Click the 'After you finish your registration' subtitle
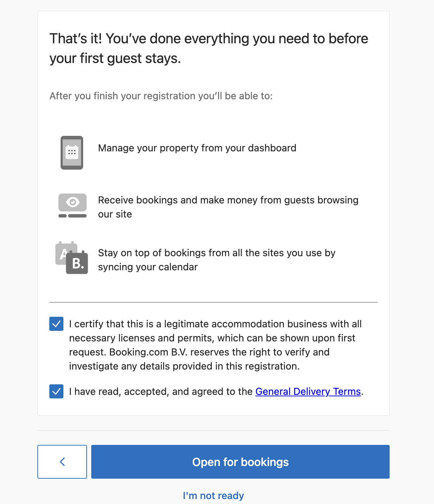 click(x=161, y=96)
